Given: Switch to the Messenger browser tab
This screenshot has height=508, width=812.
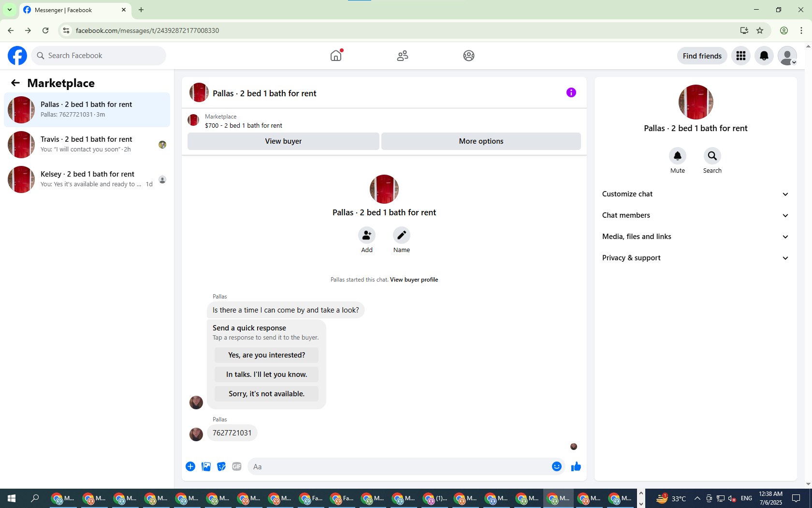Looking at the screenshot, I should pos(75,10).
